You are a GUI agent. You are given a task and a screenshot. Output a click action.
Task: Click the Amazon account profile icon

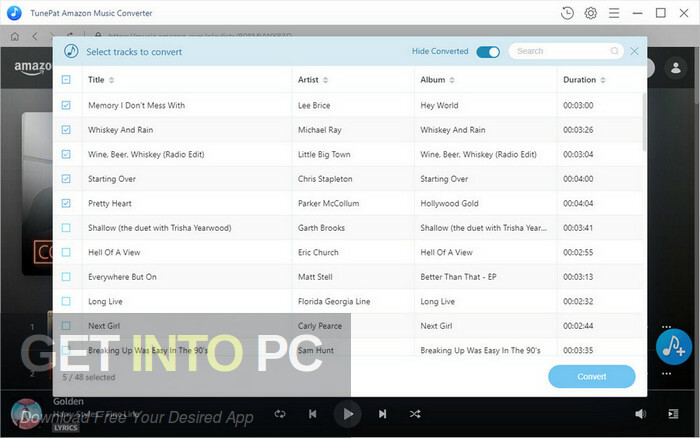(x=675, y=68)
